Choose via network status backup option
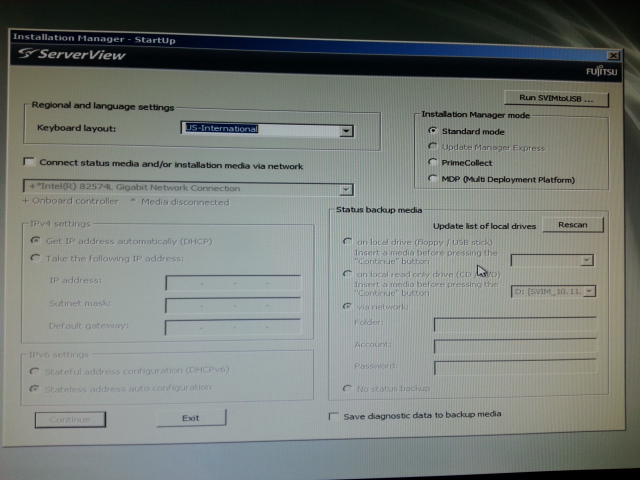 pyautogui.click(x=347, y=306)
